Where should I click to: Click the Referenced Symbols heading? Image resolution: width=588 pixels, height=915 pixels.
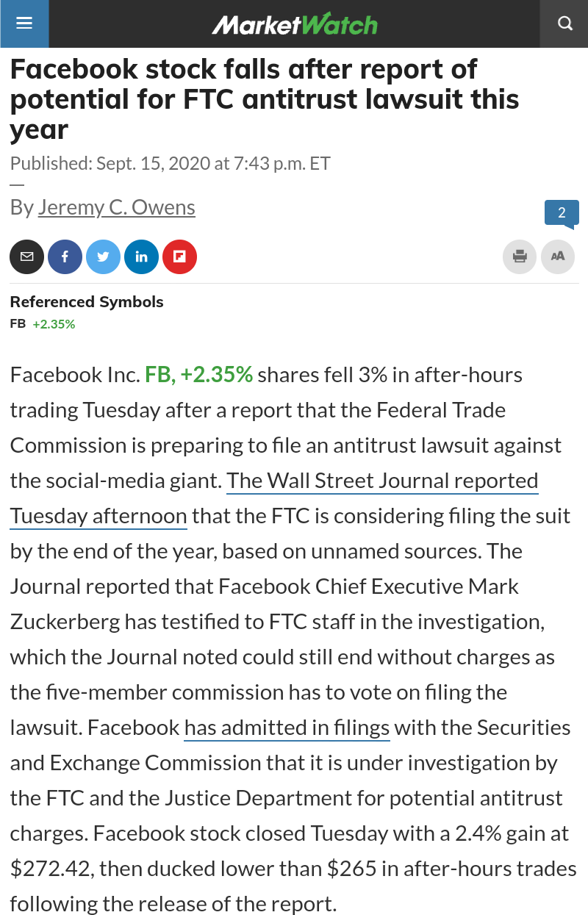[x=87, y=302]
